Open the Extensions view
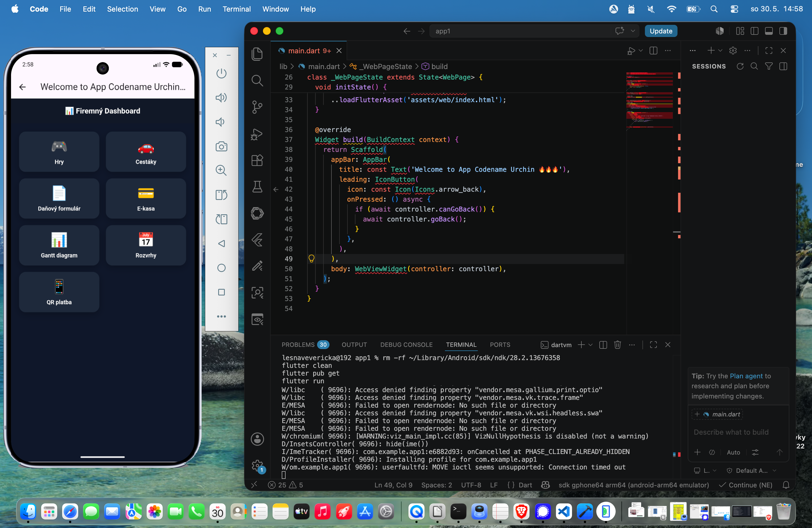 point(257,160)
